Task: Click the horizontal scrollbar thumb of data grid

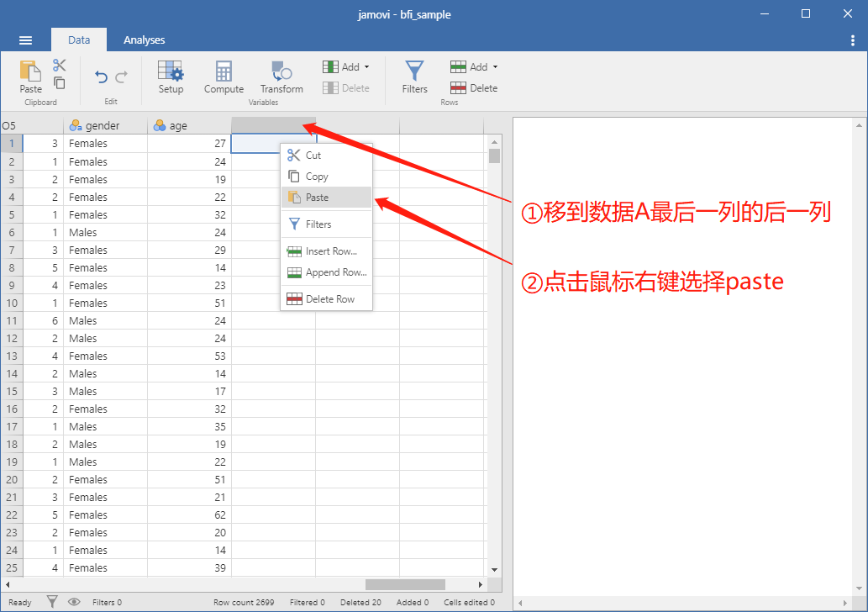Action: [405, 585]
